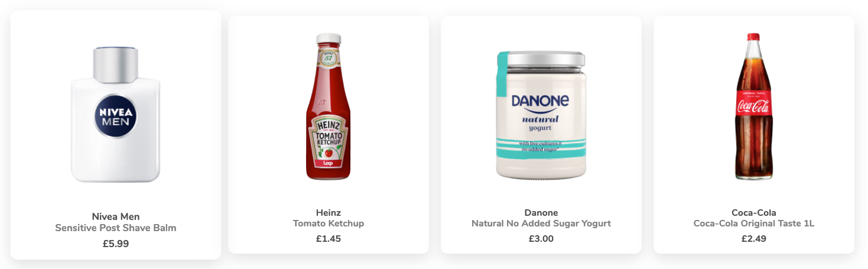The width and height of the screenshot is (868, 269).
Task: Click the Heinz ketchup bottle image
Action: [x=329, y=106]
